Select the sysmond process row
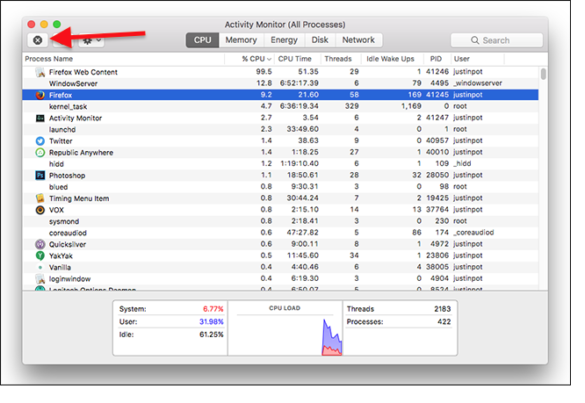 [280, 221]
